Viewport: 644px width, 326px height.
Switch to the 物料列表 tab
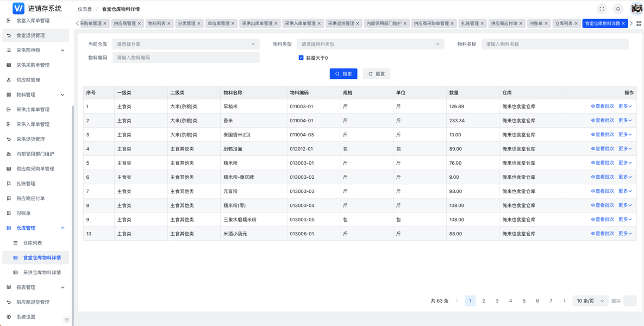click(x=159, y=23)
